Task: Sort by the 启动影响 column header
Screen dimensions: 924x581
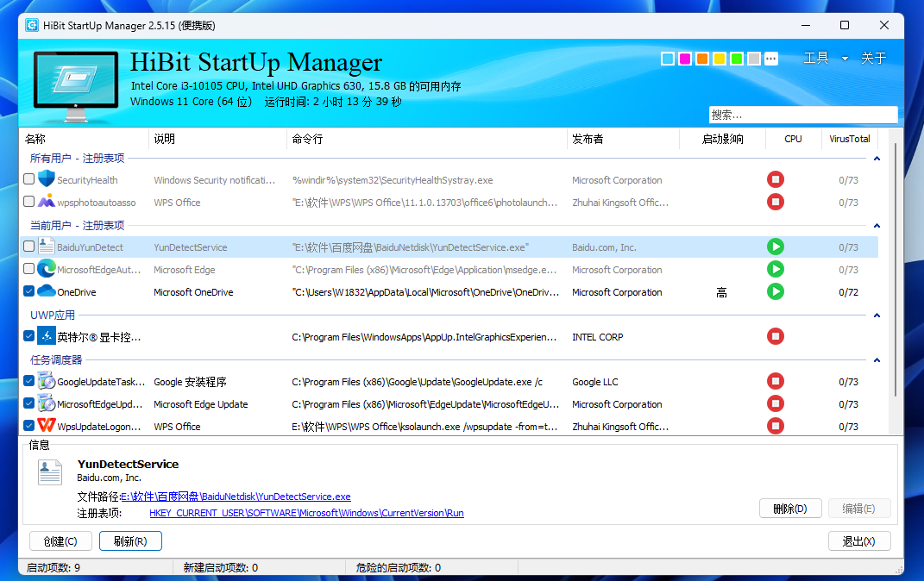Action: (x=722, y=139)
